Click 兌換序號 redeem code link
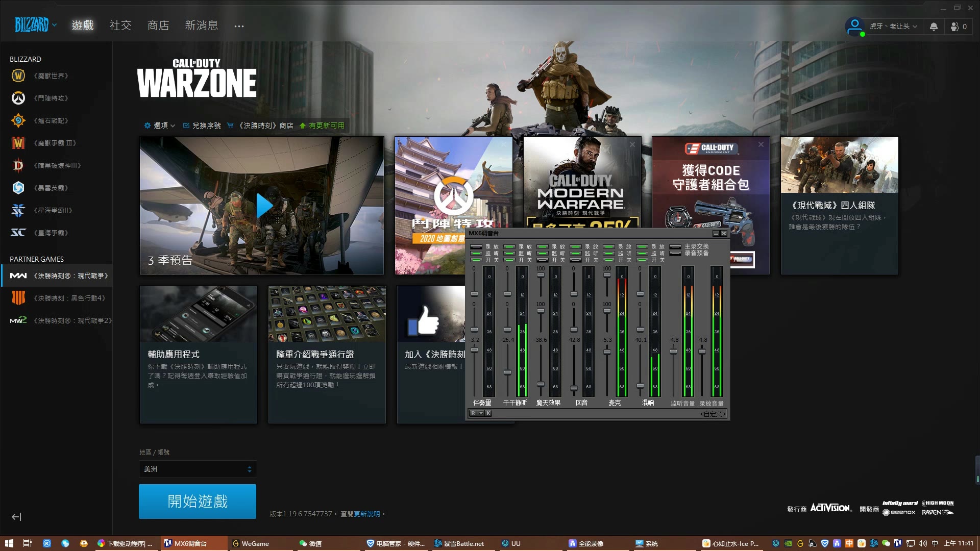Screen dimensions: 980x551 [x=202, y=126]
